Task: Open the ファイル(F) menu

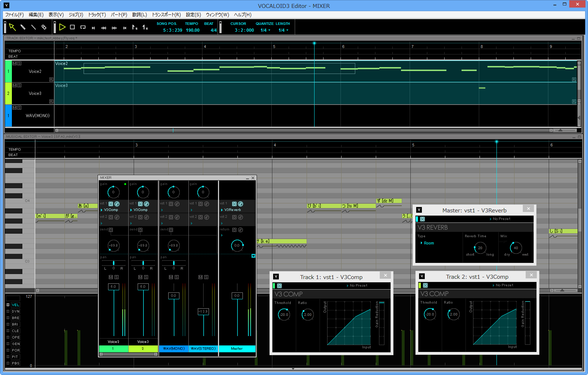Action: point(14,15)
